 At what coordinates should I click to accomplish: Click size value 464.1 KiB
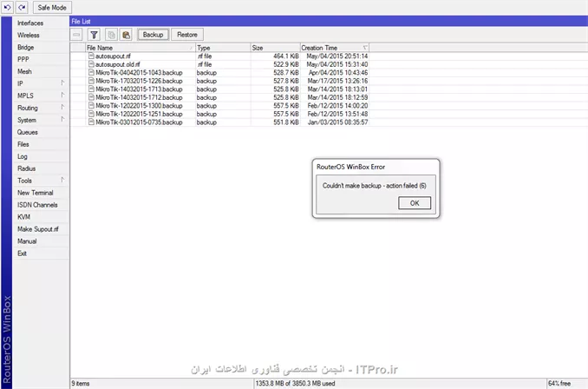pos(286,56)
